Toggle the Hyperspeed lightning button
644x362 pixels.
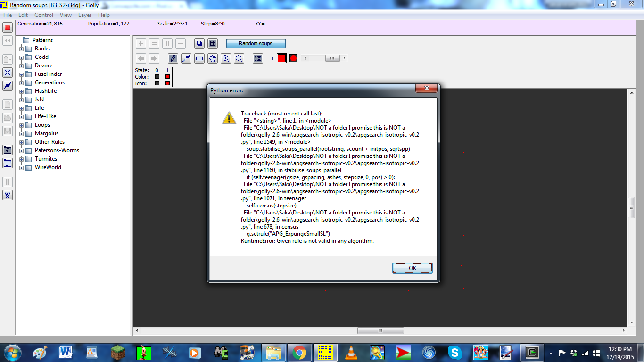point(8,86)
